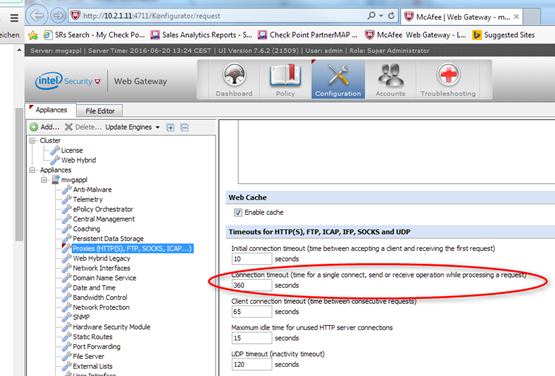Select Web Hybrid Legacy item
Image resolution: width=555 pixels, height=376 pixels.
102,258
